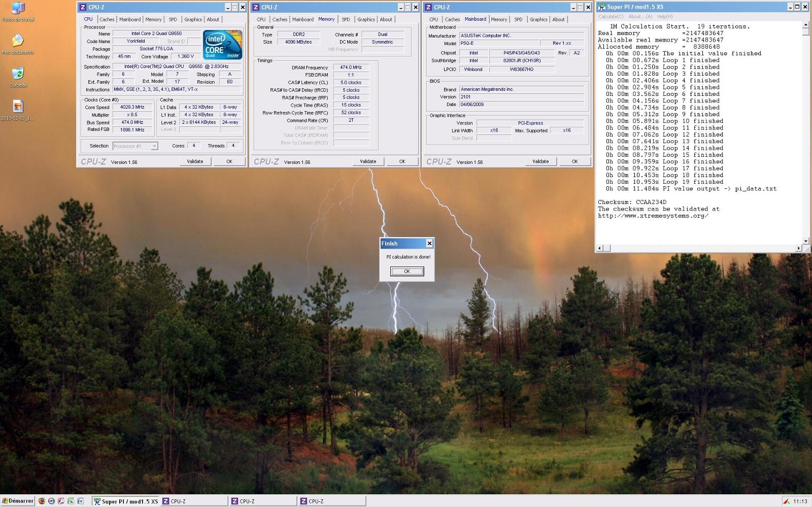Click the BIOS Version value 2101
This screenshot has height=507, width=812.
click(x=521, y=96)
